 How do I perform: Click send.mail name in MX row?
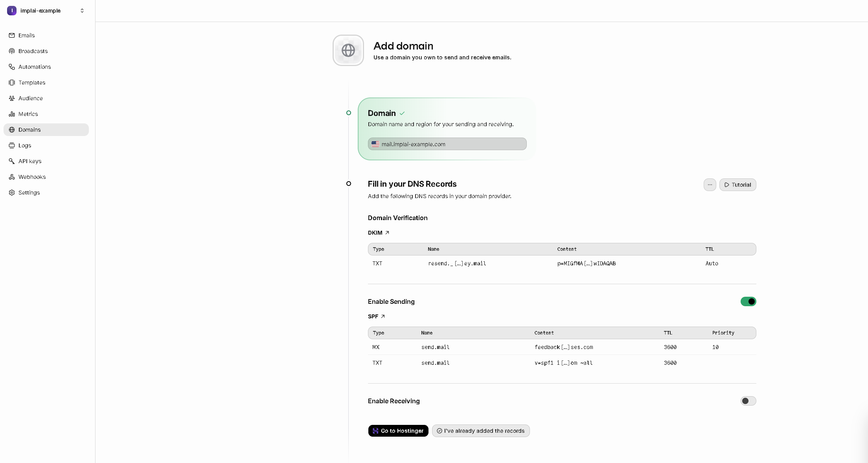pos(436,347)
